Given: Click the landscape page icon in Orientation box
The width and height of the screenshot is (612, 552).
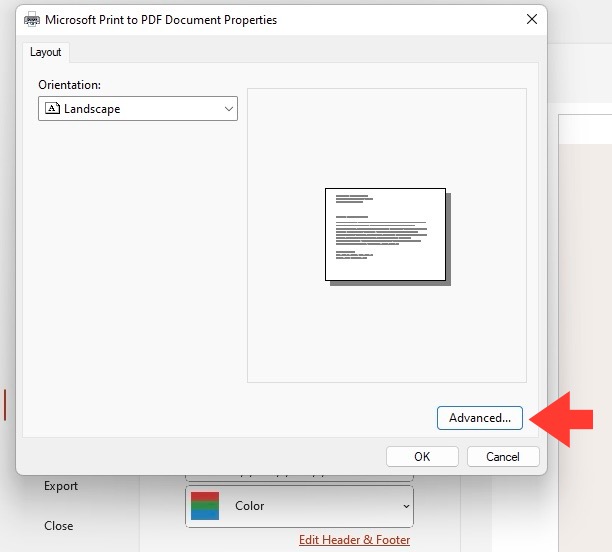Looking at the screenshot, I should [52, 108].
